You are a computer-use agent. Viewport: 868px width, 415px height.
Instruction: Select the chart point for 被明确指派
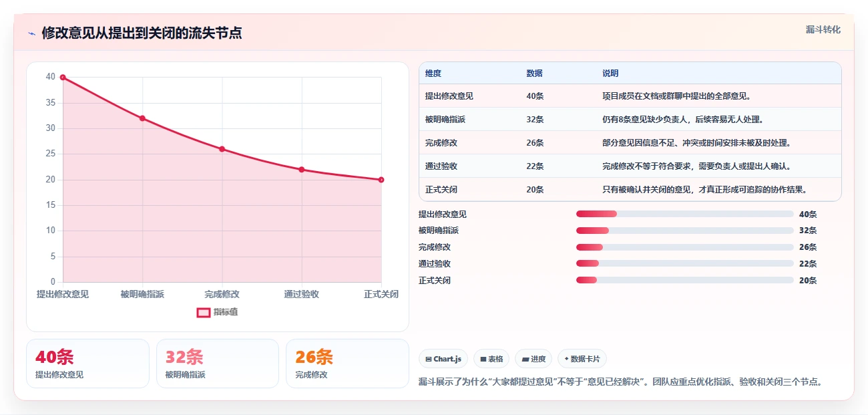(142, 118)
